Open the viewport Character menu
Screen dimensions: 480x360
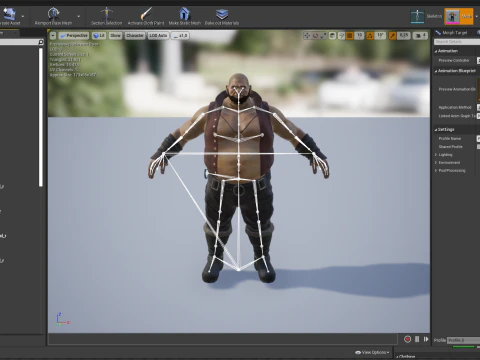pos(135,35)
